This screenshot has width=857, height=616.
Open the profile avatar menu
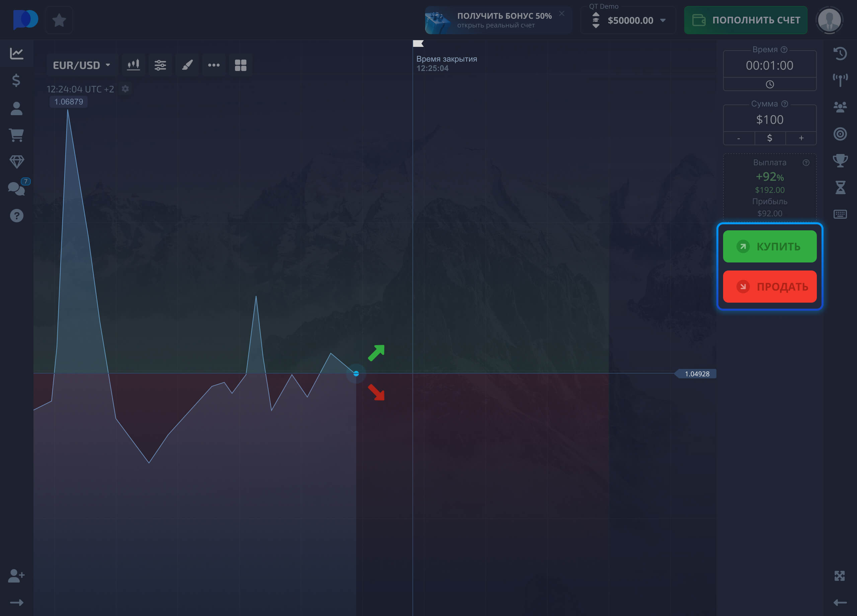pyautogui.click(x=829, y=20)
